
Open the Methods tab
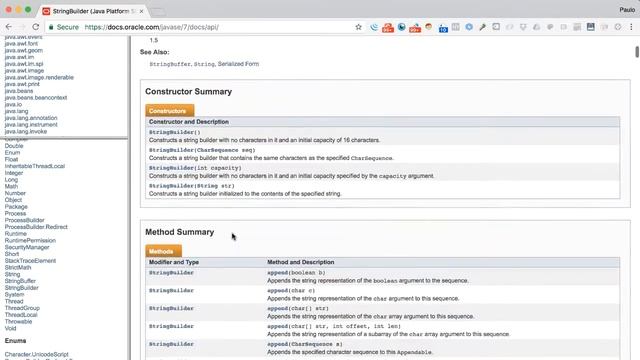(163, 251)
